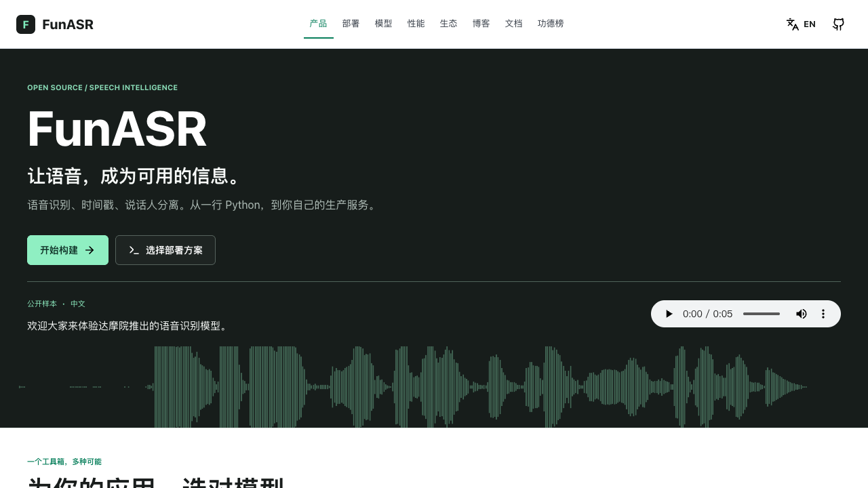The width and height of the screenshot is (868, 488).
Task: Click the FunASR green F logo icon
Action: (x=26, y=24)
